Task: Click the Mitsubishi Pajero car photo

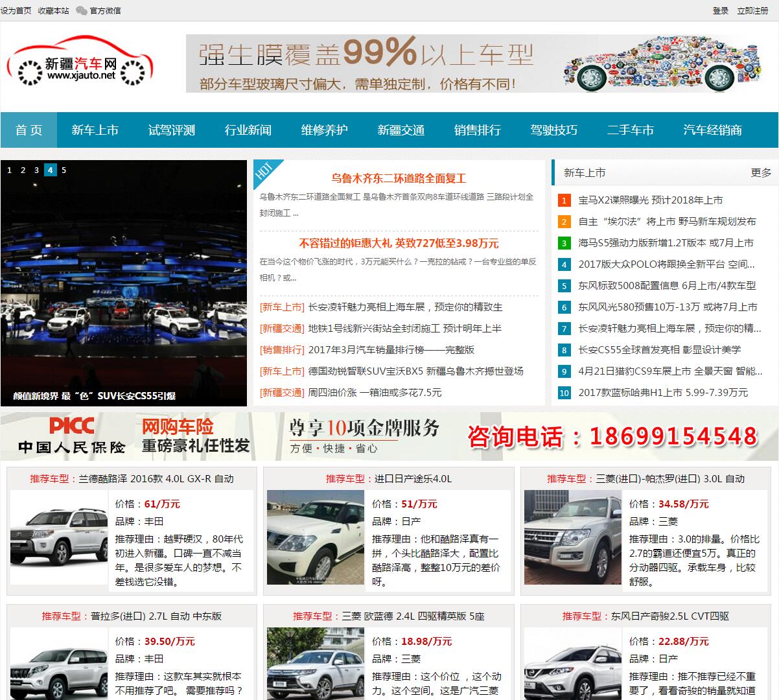Action: (x=573, y=537)
